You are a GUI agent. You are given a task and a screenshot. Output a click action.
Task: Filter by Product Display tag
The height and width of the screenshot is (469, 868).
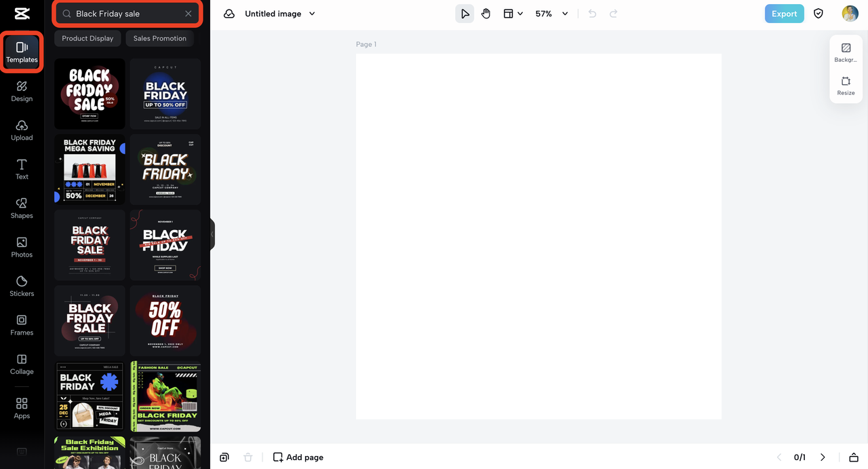87,39
